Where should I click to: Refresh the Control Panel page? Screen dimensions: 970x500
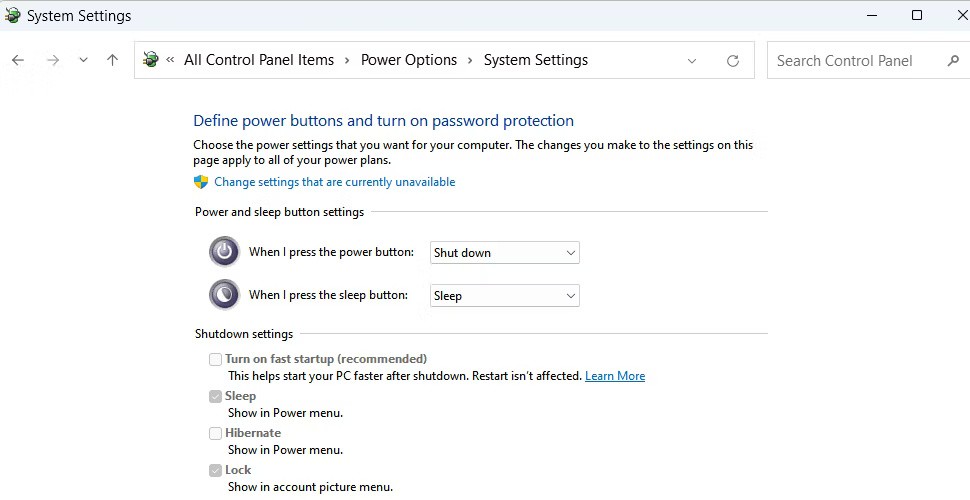coord(732,61)
